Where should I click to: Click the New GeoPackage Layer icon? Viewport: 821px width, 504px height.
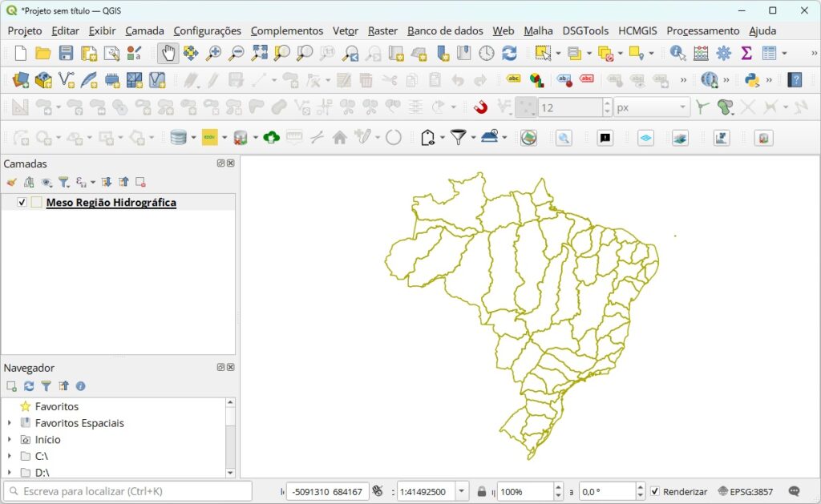(x=43, y=79)
